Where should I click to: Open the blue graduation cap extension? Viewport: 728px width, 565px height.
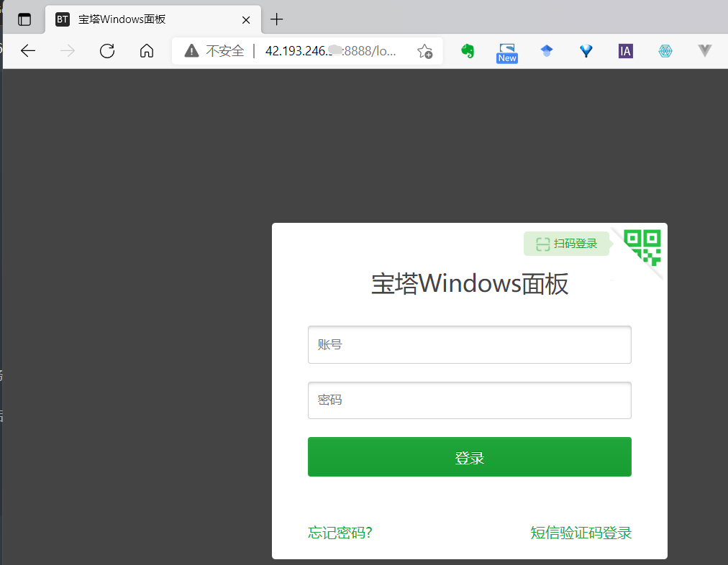click(547, 51)
